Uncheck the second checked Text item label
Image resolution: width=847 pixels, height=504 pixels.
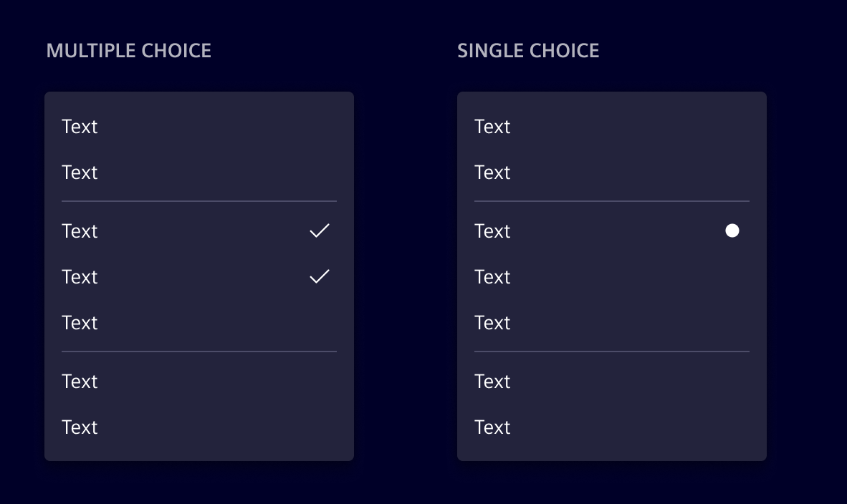tap(80, 277)
